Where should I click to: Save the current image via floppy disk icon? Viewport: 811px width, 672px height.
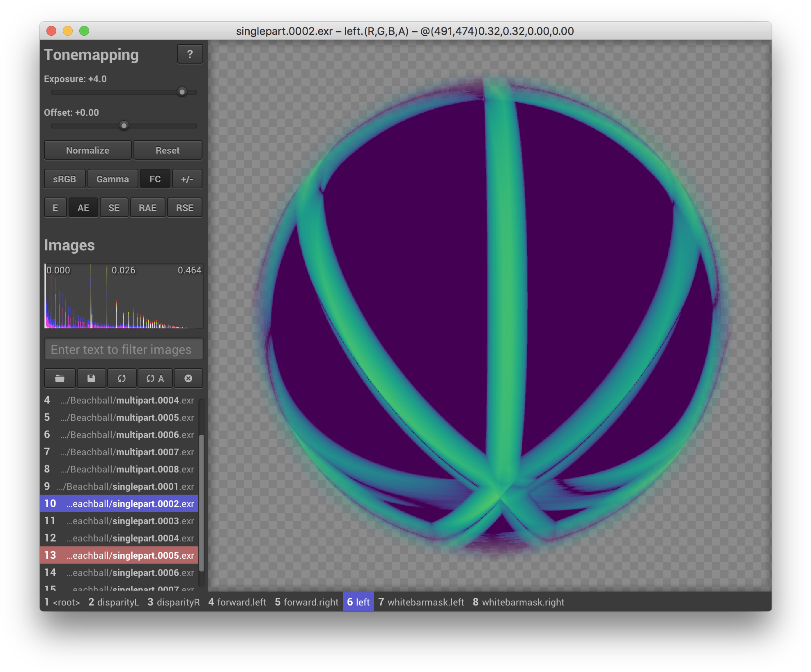coord(91,378)
